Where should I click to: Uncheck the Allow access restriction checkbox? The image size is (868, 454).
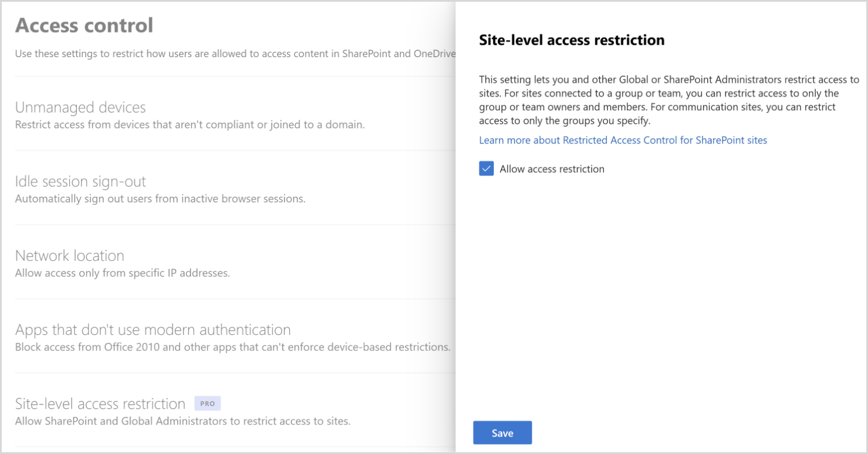tap(486, 169)
